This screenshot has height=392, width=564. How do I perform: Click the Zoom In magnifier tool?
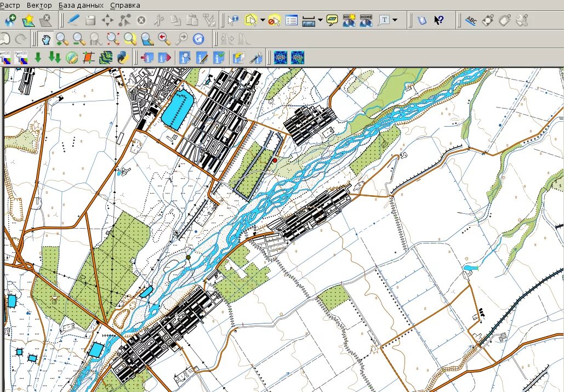click(62, 39)
